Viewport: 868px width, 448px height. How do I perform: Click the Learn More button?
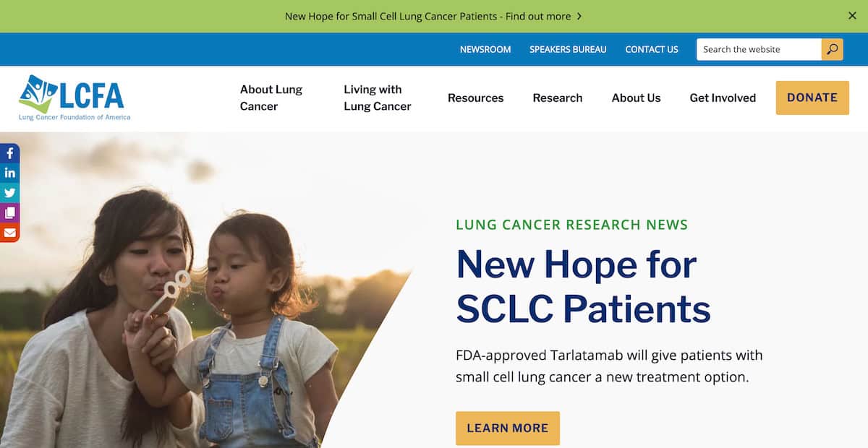point(507,428)
